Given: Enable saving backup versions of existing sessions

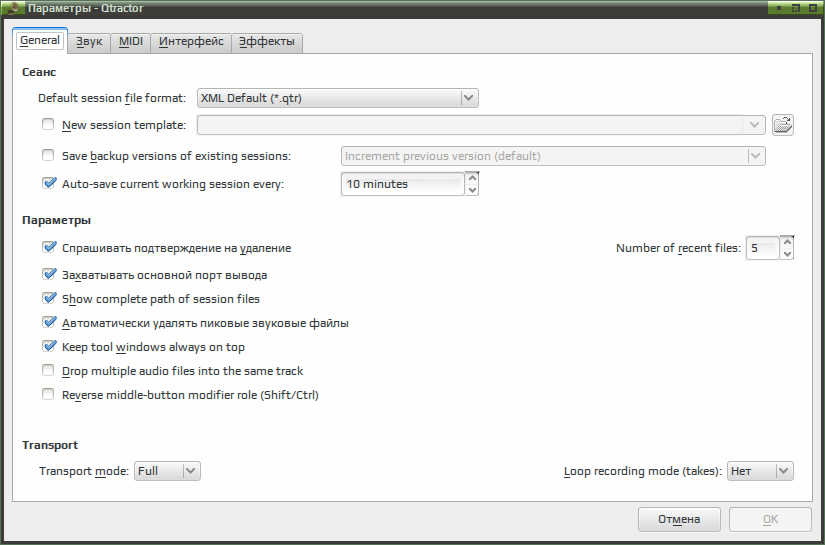Looking at the screenshot, I should tap(48, 155).
